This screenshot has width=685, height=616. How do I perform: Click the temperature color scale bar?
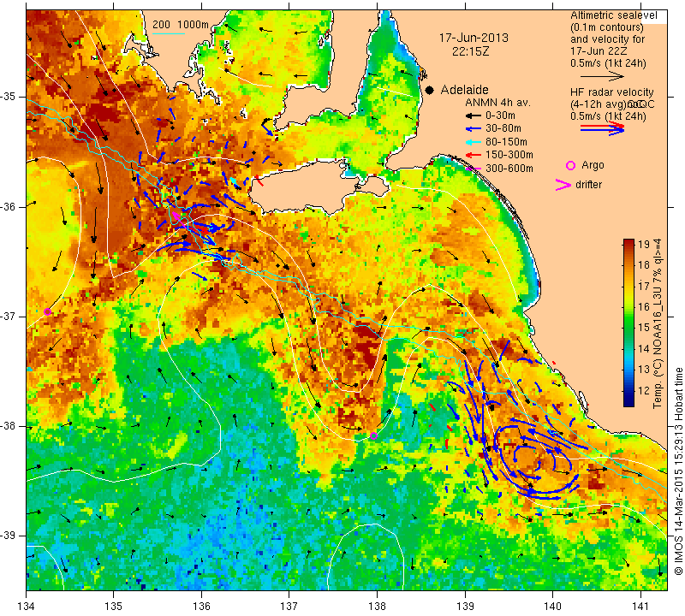pos(628,323)
